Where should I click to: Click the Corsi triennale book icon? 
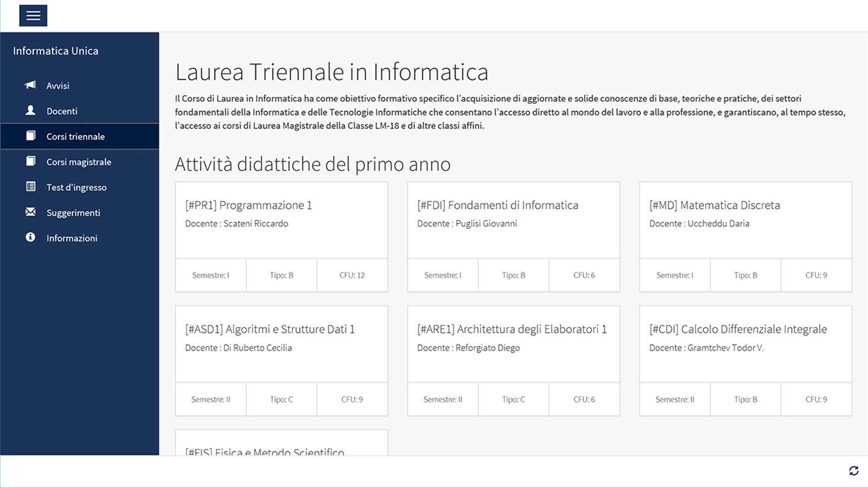[31, 136]
